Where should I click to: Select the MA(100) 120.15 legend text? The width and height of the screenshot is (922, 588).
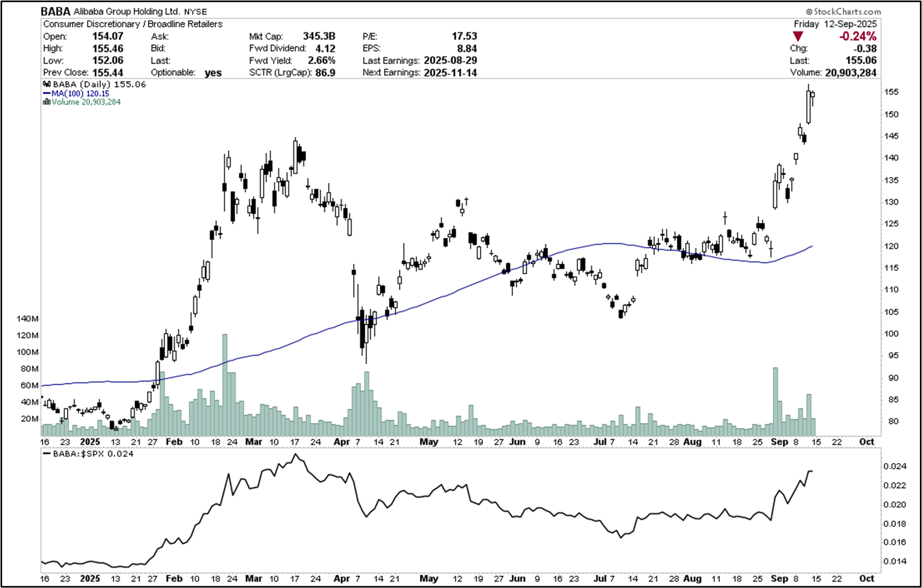tap(80, 93)
